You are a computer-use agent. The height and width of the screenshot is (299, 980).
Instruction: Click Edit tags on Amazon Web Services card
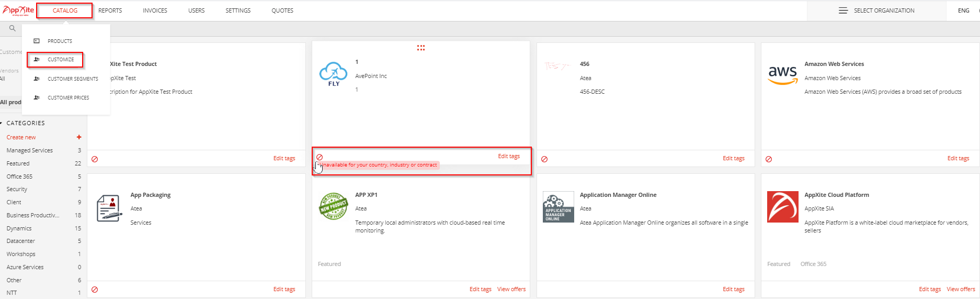(x=959, y=158)
